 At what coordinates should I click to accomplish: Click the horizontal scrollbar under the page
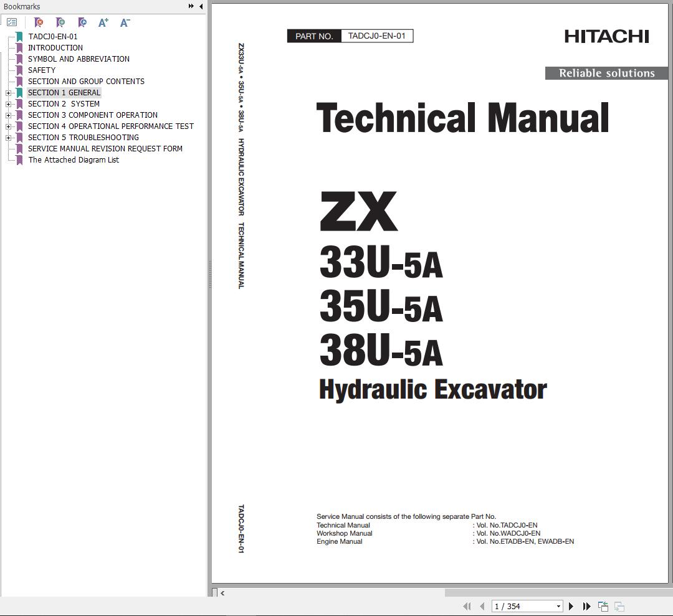point(558,593)
